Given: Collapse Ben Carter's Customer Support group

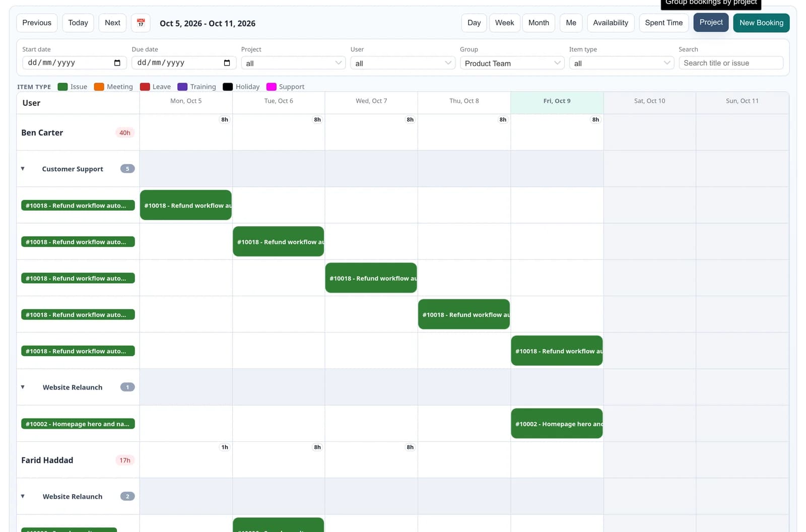Looking at the screenshot, I should point(23,169).
